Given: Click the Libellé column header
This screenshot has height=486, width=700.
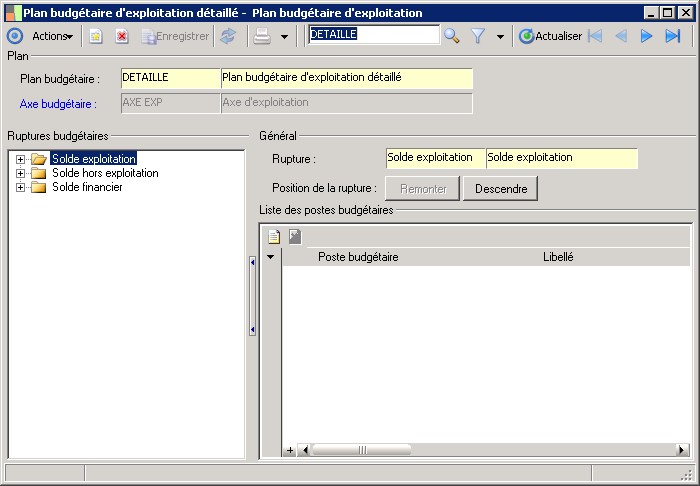Looking at the screenshot, I should [x=558, y=257].
